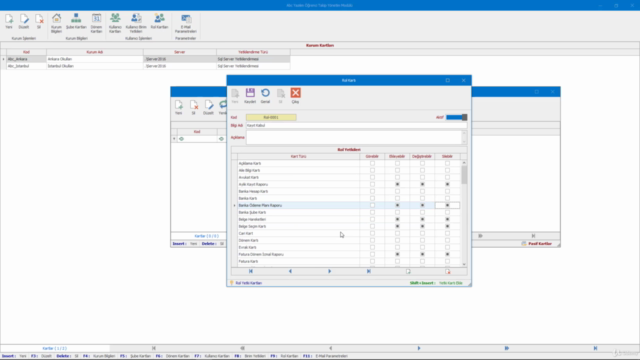Go to next record in Rol Yetkileri navigator
Viewport: 640px width, 360px height.
[x=329, y=271]
